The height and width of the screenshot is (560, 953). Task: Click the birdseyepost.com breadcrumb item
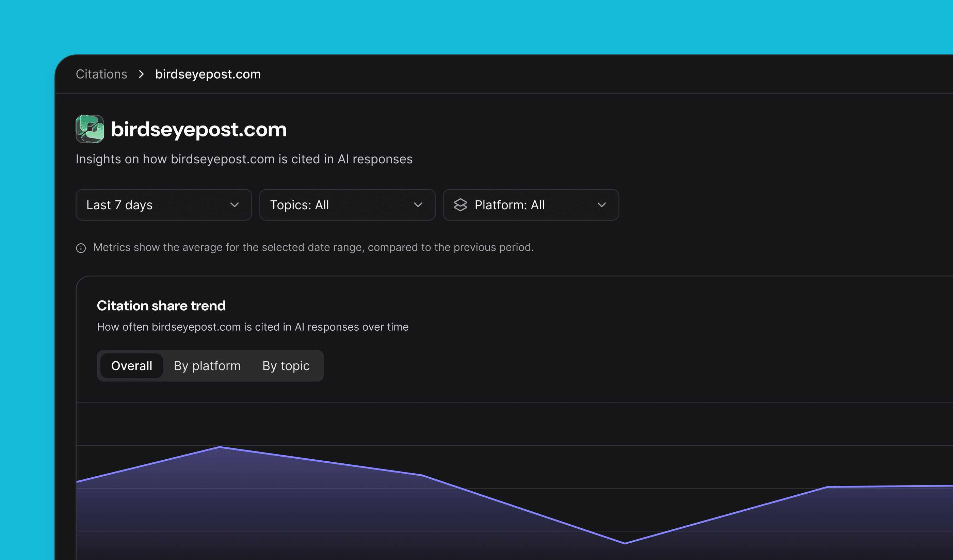click(208, 74)
